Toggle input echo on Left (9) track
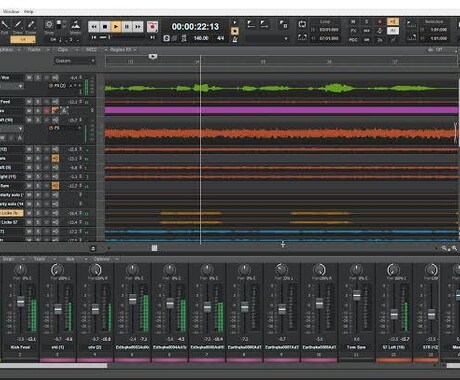The width and height of the screenshot is (460, 380). [55, 168]
